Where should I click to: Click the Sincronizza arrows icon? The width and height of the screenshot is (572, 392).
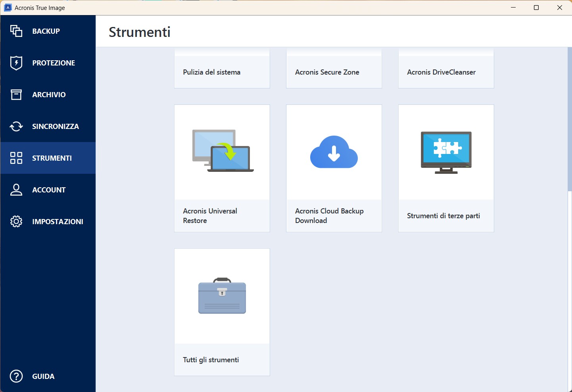coord(16,126)
